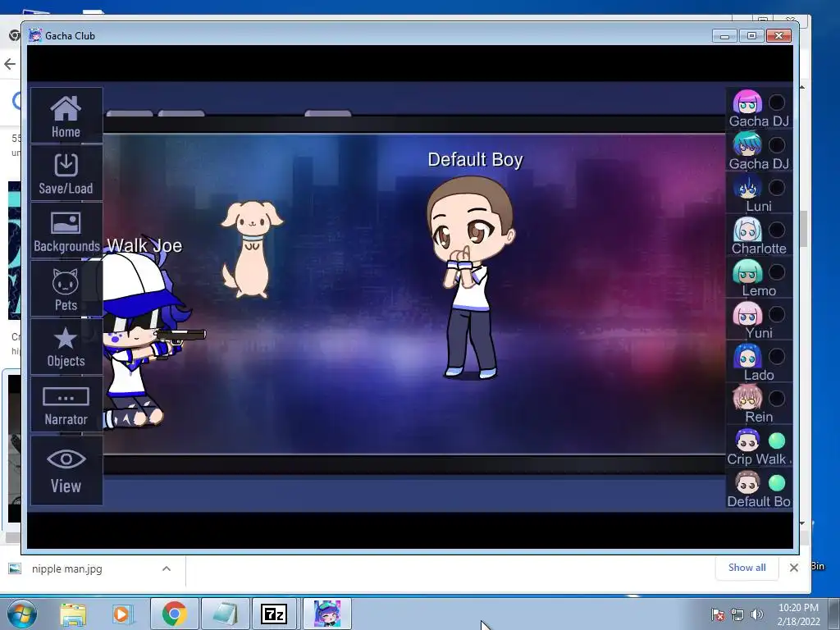Click the Walk Joe name label in scene
The image size is (840, 630).
point(144,245)
